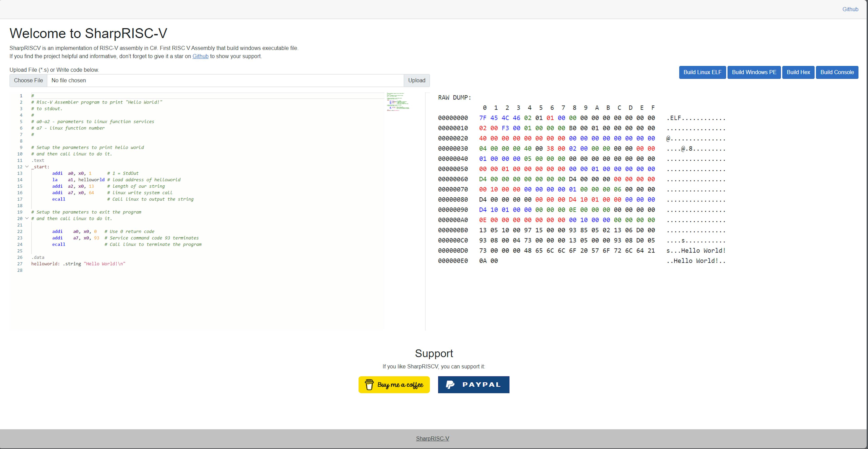868x449 pixels.
Task: Place cursor on the ecall instruction line 17
Action: (59, 199)
